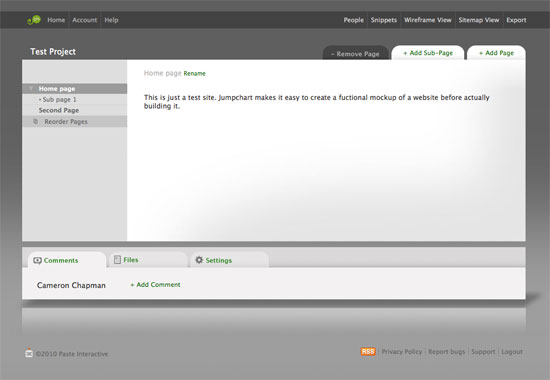Click the Add Page button
The height and width of the screenshot is (380, 550).
[496, 53]
